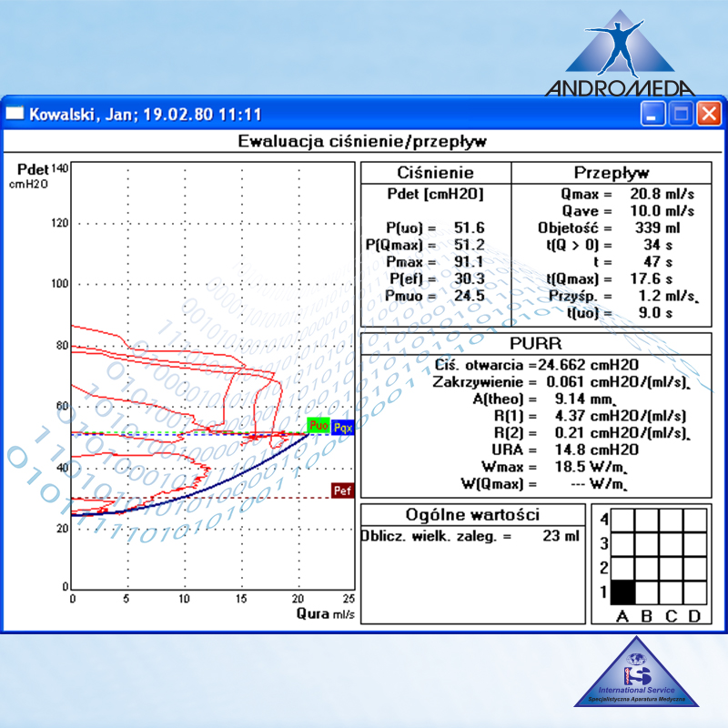Select the green Puo marker on the chart
The width and height of the screenshot is (728, 728).
click(x=319, y=424)
